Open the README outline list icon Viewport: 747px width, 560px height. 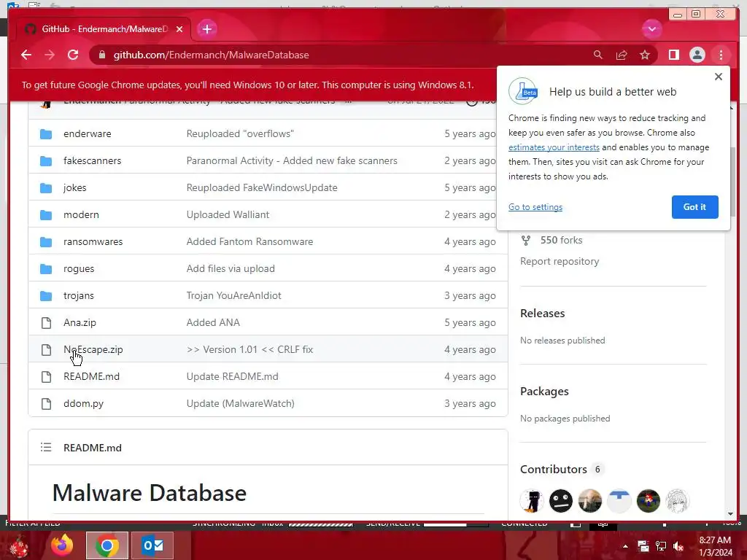(x=46, y=447)
